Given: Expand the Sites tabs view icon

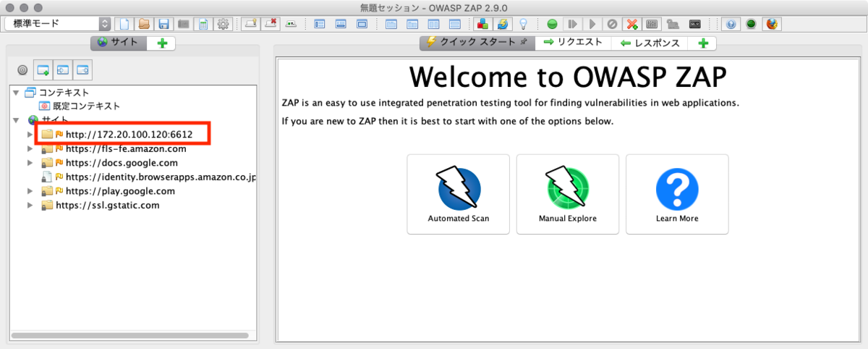Looking at the screenshot, I should pos(391,24).
